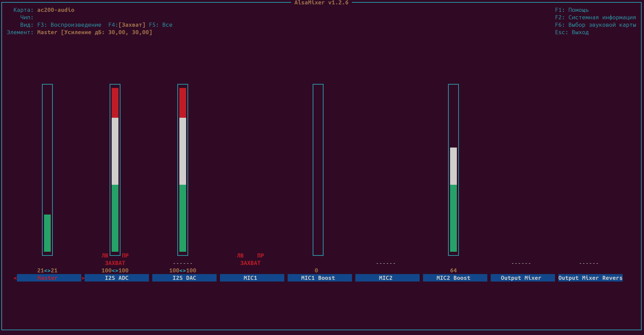644x335 pixels.
Task: Open F1 Помощь help
Action: coord(572,10)
